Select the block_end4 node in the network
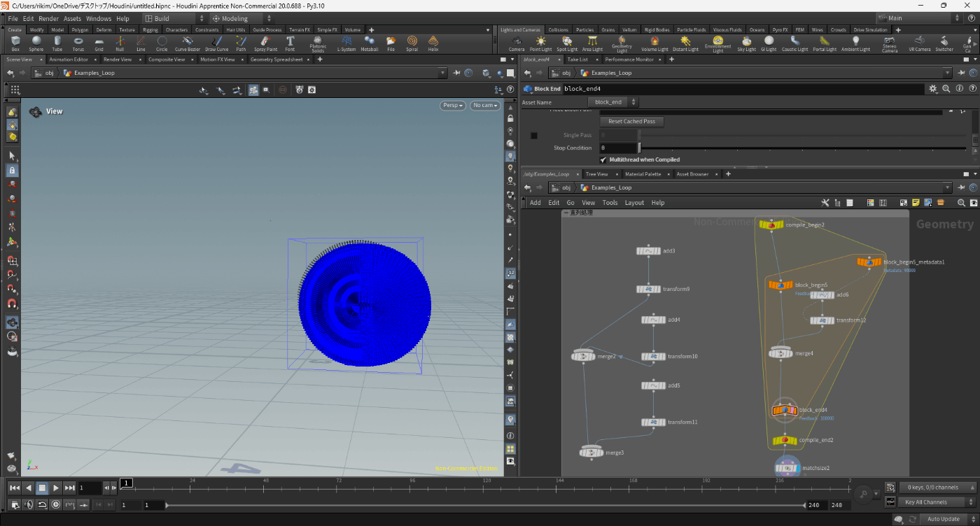Screen dimensions: 980x526 point(784,411)
